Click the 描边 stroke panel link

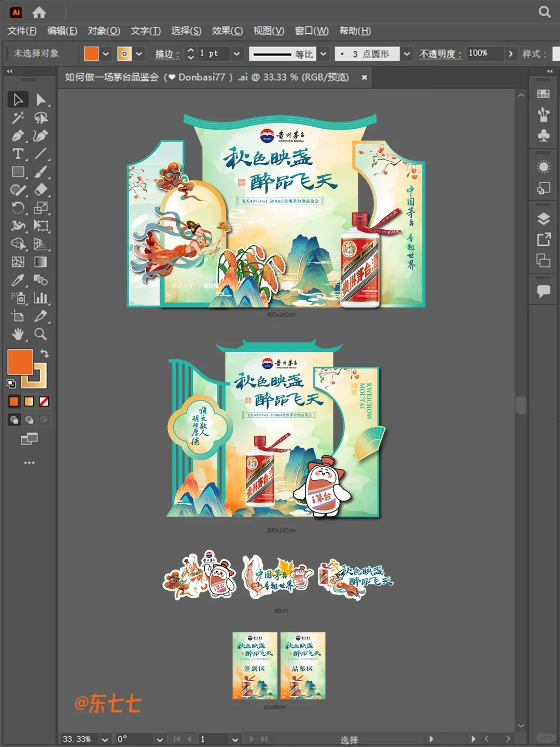pos(167,54)
